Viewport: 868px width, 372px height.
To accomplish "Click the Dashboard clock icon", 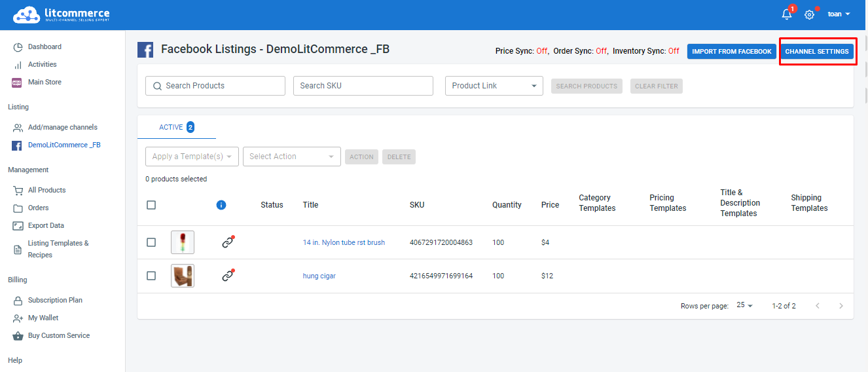I will click(18, 47).
